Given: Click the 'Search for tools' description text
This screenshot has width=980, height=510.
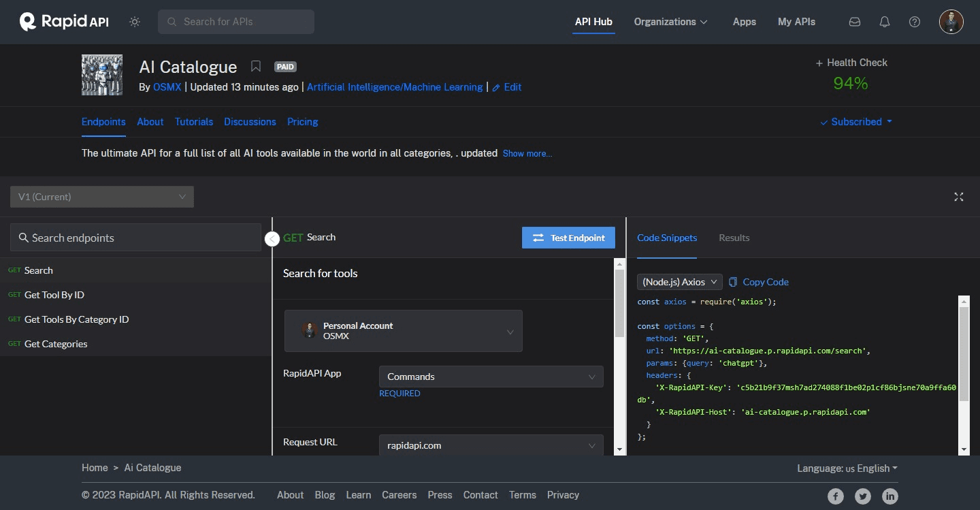Looking at the screenshot, I should pos(321,273).
